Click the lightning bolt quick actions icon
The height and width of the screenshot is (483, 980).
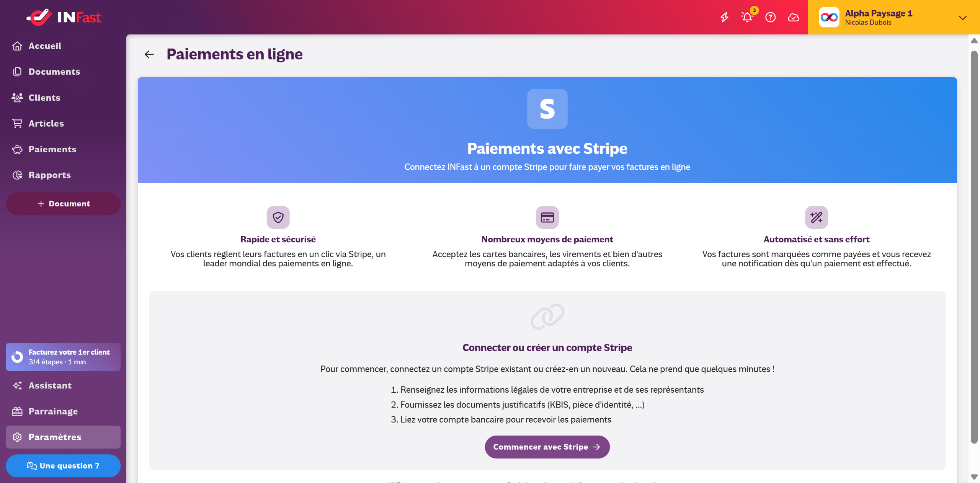pos(724,17)
